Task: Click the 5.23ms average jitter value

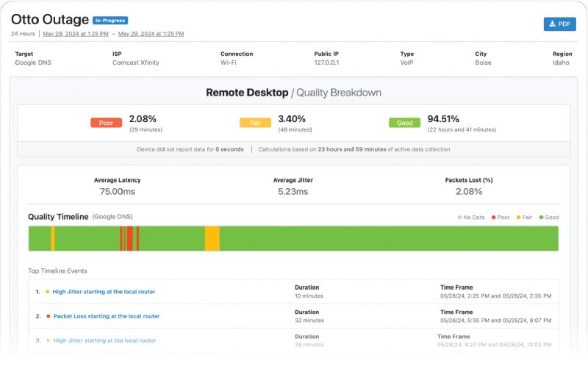Action: click(293, 192)
